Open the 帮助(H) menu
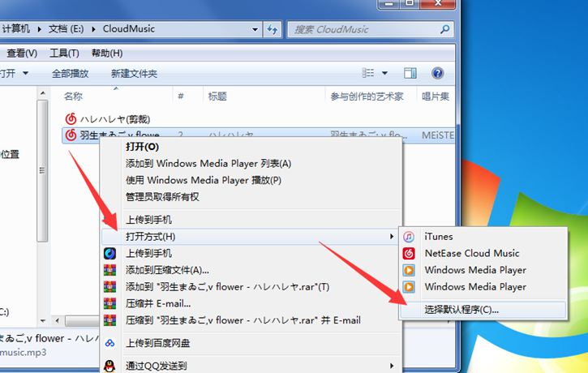Screen dimensions: 588x373 click(106, 54)
